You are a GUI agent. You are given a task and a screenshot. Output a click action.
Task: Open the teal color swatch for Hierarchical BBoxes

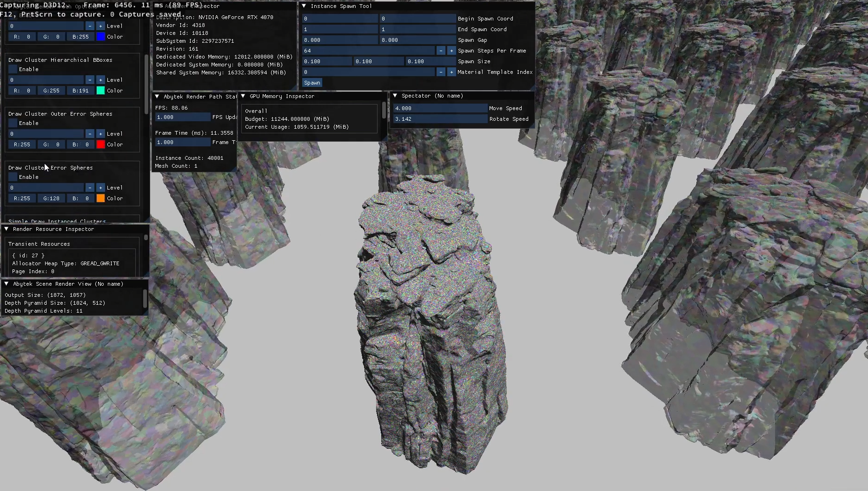(100, 91)
